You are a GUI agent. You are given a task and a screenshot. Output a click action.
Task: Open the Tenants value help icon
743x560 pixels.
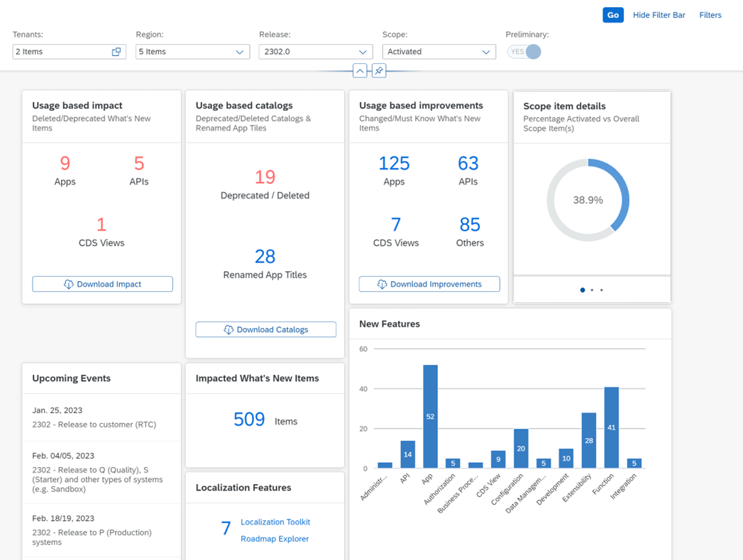pyautogui.click(x=116, y=52)
